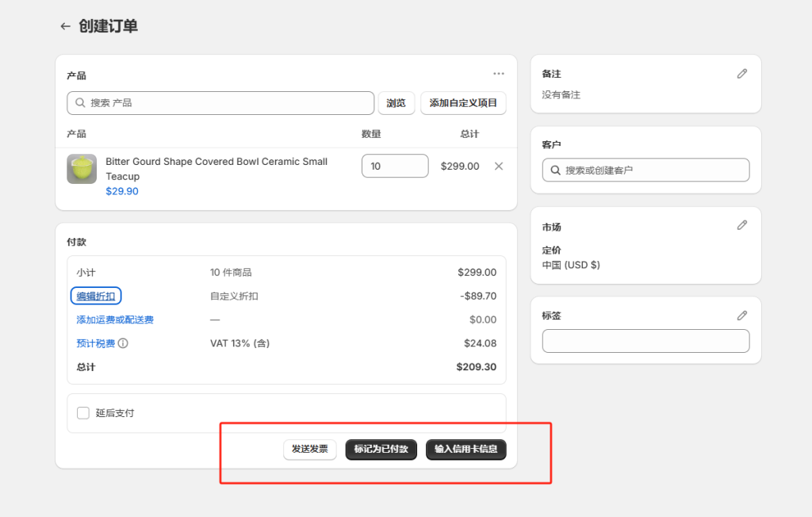Click the back arrow beside 创建订单
The width and height of the screenshot is (812, 517).
[64, 25]
